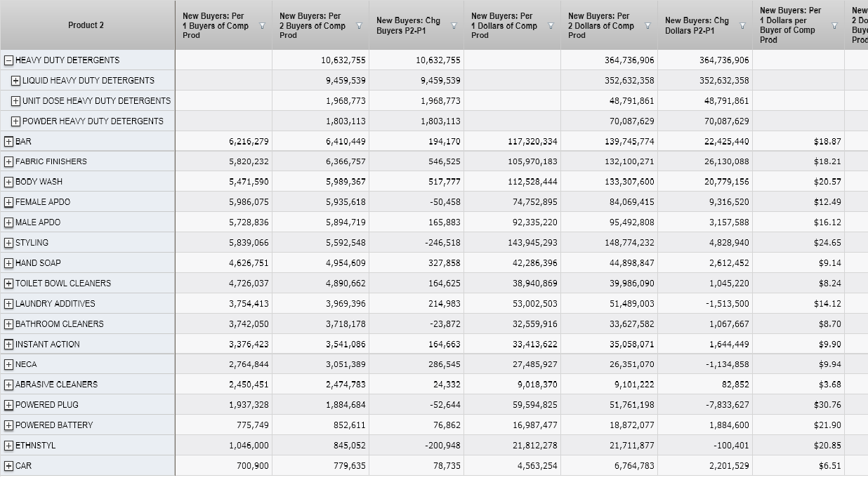Click filter icon on Dollars per Buyer column
868x480 pixels.
[834, 26]
